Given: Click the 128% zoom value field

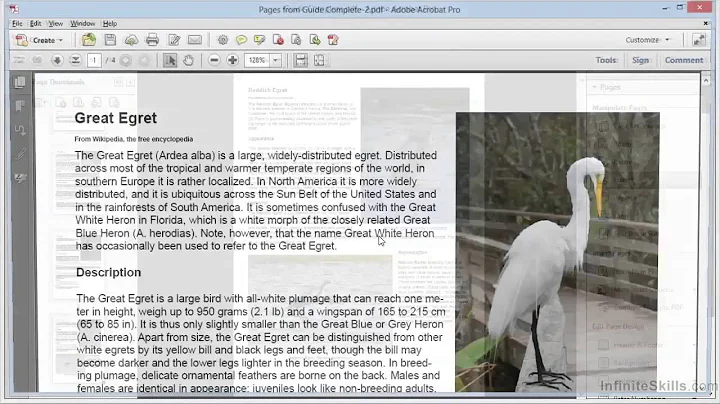Looking at the screenshot, I should (x=257, y=60).
